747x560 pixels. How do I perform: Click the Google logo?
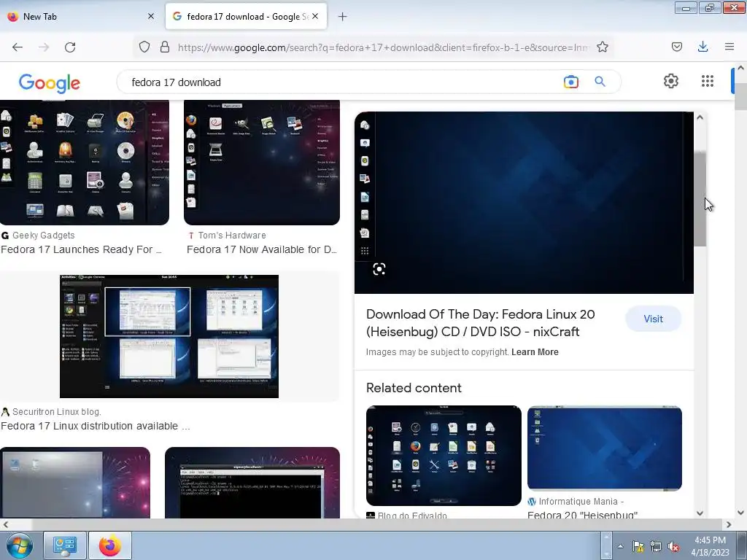50,83
